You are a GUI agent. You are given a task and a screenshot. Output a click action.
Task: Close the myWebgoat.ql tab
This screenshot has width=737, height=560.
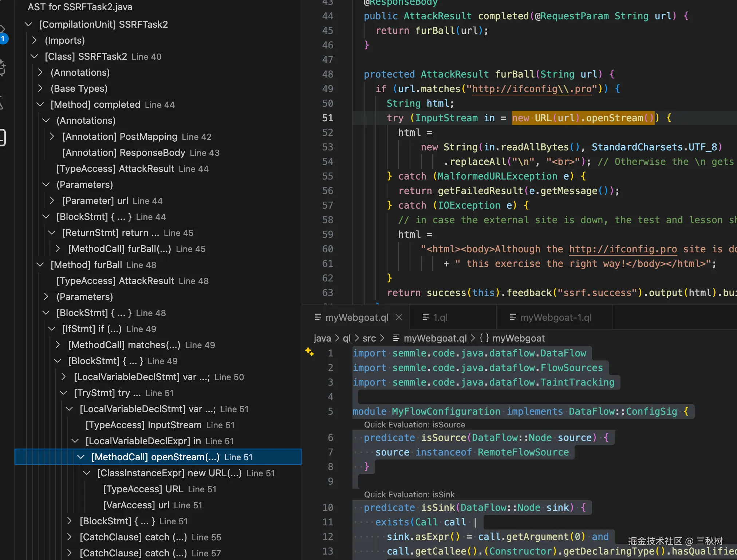point(399,317)
